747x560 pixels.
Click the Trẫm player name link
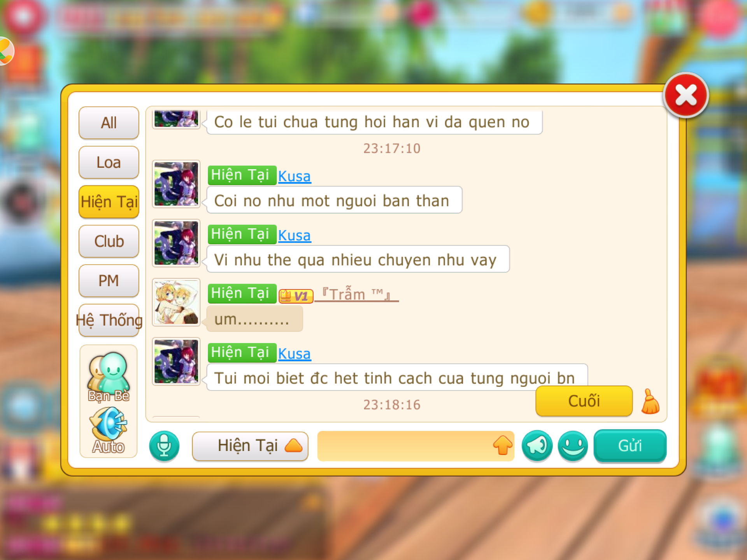pos(356,294)
